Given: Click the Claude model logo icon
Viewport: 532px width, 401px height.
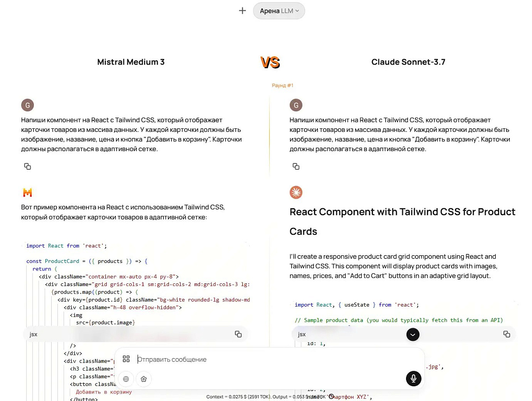Looking at the screenshot, I should click(296, 192).
